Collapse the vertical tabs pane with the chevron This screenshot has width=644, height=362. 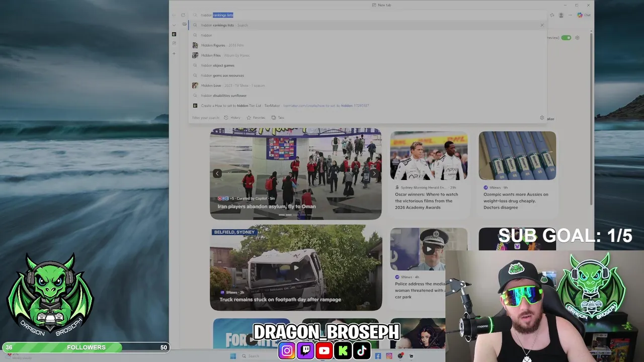pos(174,25)
